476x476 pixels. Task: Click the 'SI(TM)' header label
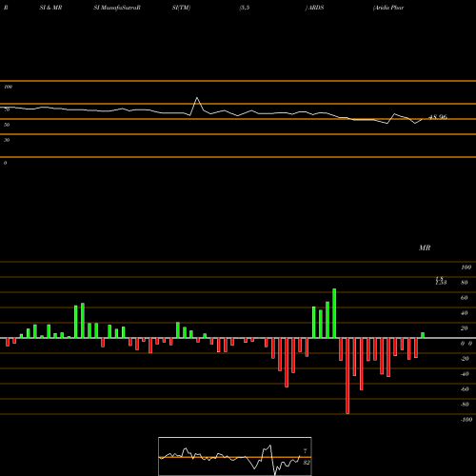tap(181, 8)
